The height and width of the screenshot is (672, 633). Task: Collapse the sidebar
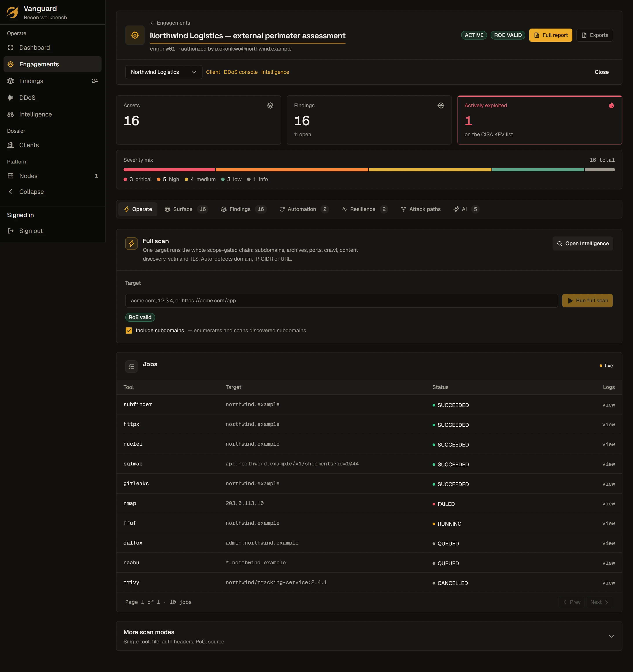point(52,192)
